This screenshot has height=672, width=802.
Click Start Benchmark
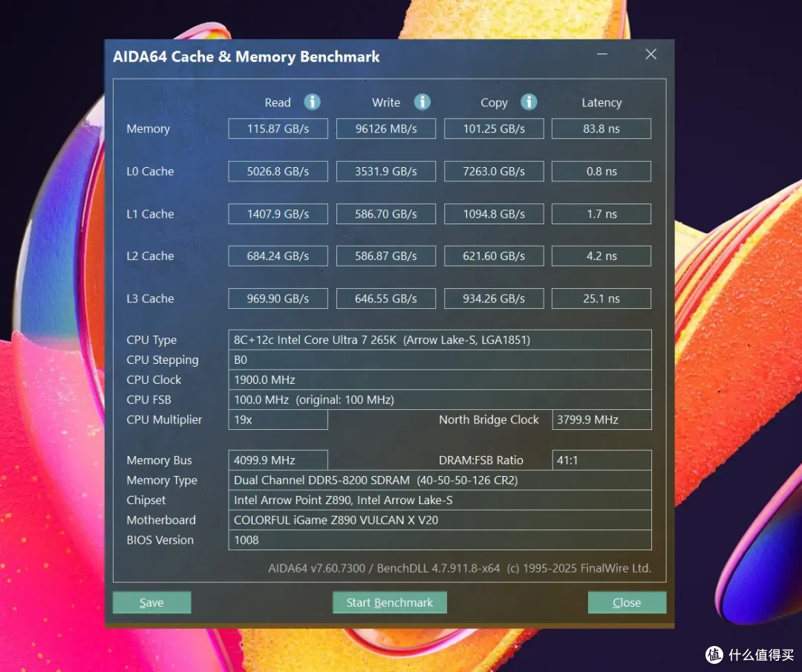390,602
